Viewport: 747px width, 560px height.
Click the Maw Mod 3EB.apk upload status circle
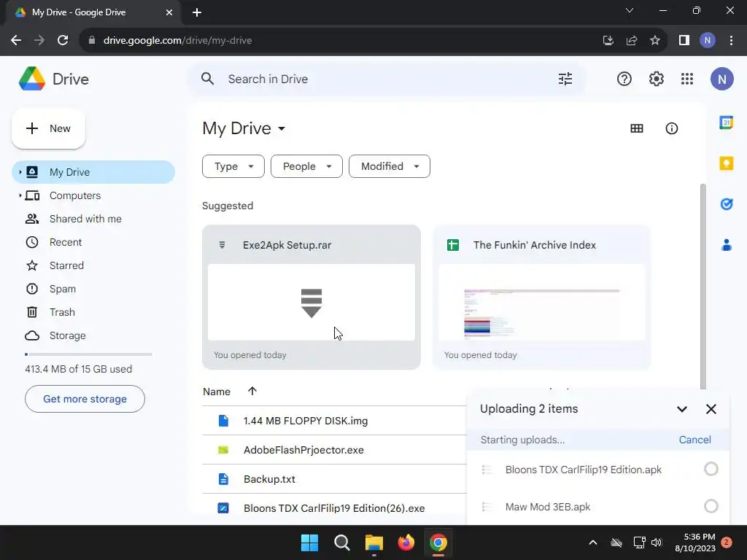(x=711, y=506)
